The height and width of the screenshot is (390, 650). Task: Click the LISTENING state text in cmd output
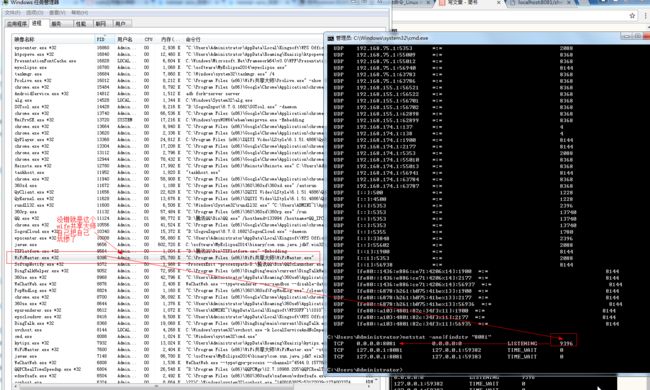[522, 344]
